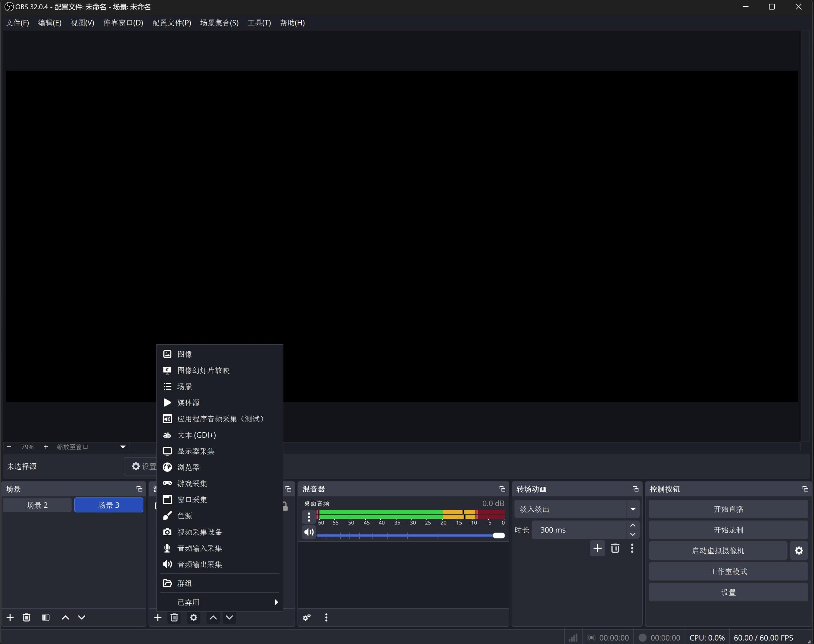The height and width of the screenshot is (644, 814).
Task: Expand the 淡入淡出 transition dropdown
Action: [x=633, y=509]
